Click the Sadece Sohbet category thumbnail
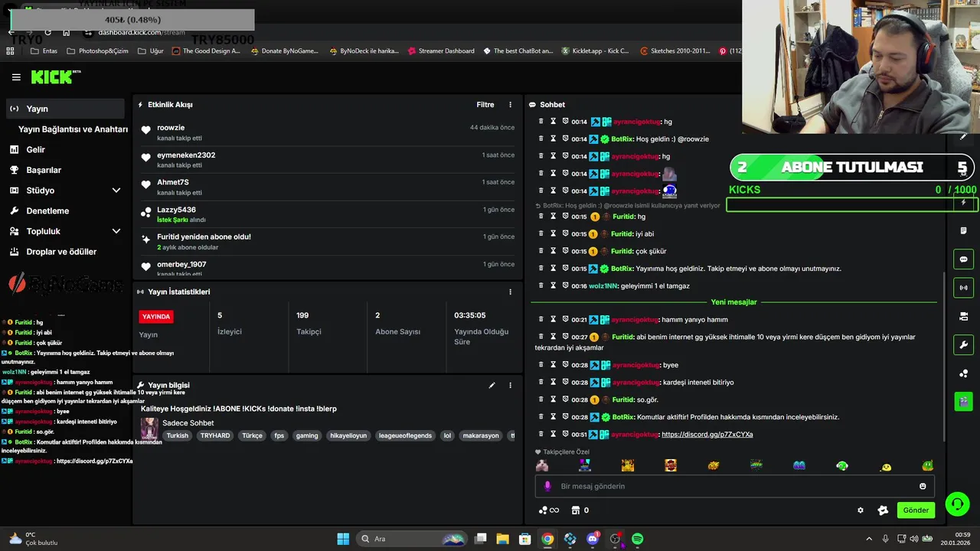 149,429
